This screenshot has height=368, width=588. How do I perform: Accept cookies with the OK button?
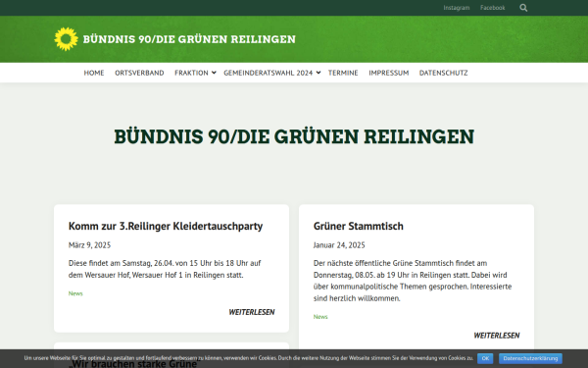pos(485,358)
